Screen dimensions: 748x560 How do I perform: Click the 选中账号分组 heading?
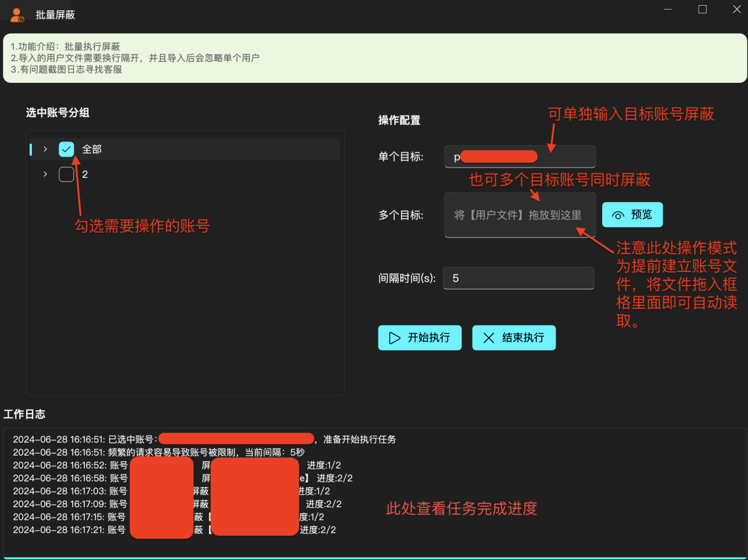(x=58, y=113)
